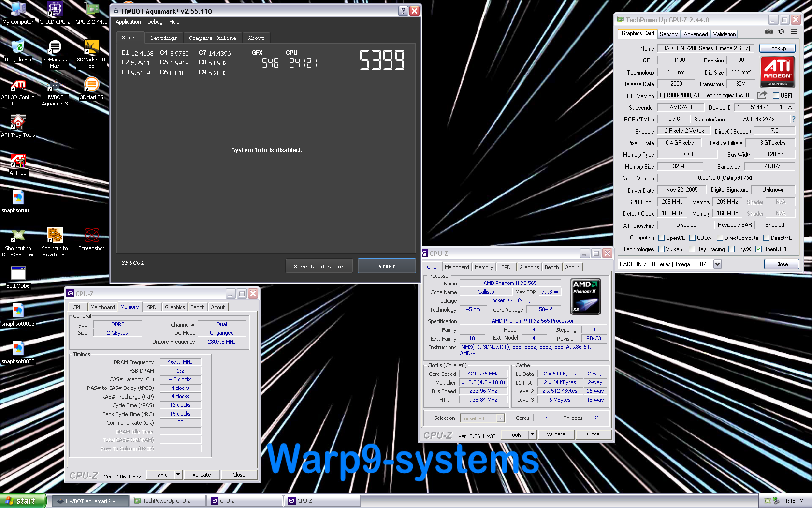Open the Aquamark About tab
The image size is (812, 508).
click(x=256, y=38)
